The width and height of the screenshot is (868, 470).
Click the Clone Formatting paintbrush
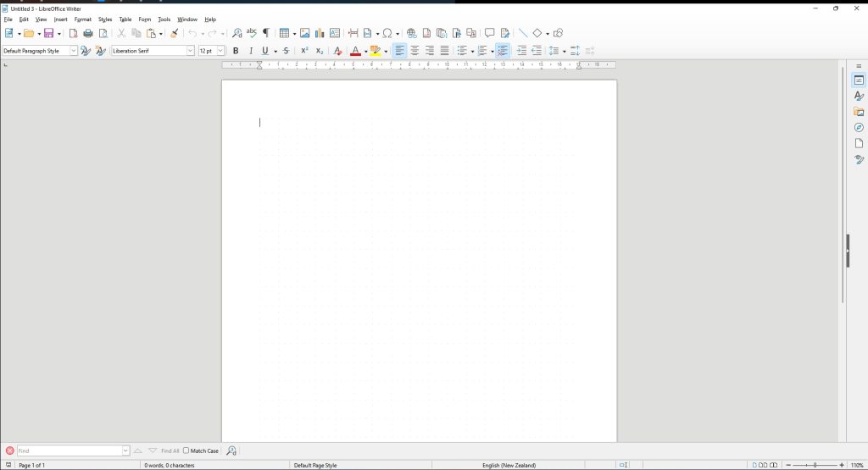coord(175,33)
